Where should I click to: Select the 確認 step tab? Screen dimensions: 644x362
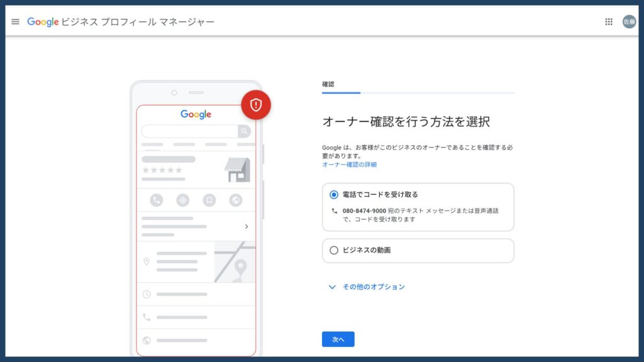pyautogui.click(x=328, y=84)
